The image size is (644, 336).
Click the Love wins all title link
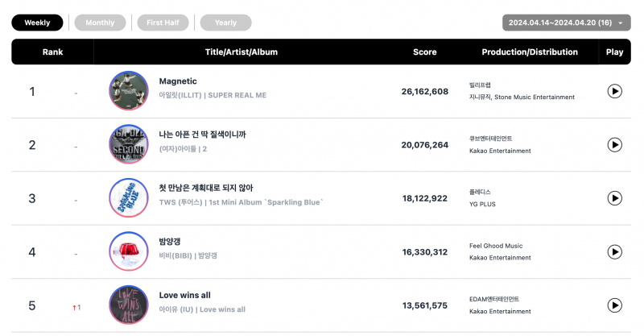coord(185,295)
